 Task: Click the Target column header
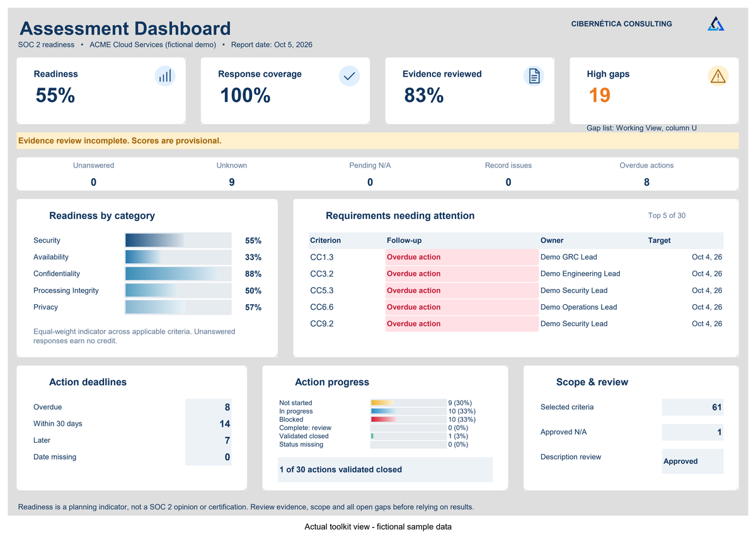click(x=660, y=241)
